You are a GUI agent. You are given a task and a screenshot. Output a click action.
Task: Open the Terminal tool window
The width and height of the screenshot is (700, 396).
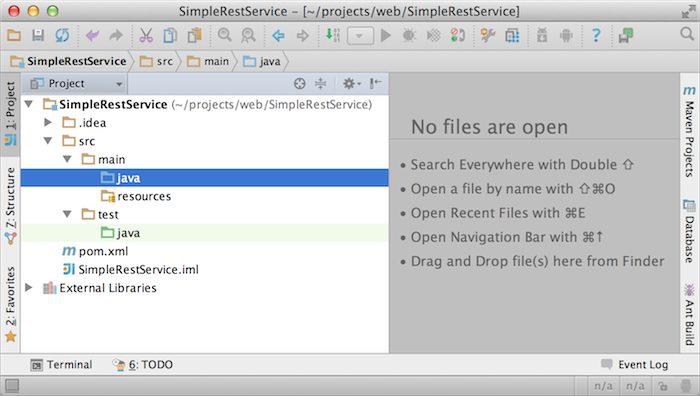pos(61,365)
